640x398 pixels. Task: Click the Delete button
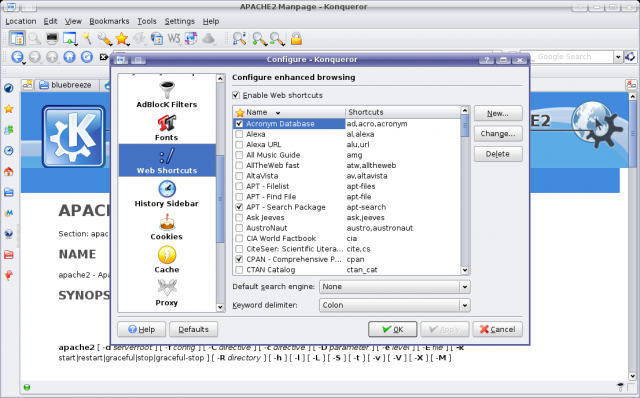pos(498,154)
